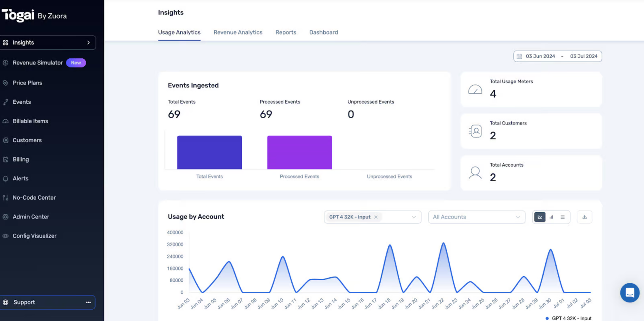Select the Billable Items sidebar icon
644x321 pixels.
5,121
